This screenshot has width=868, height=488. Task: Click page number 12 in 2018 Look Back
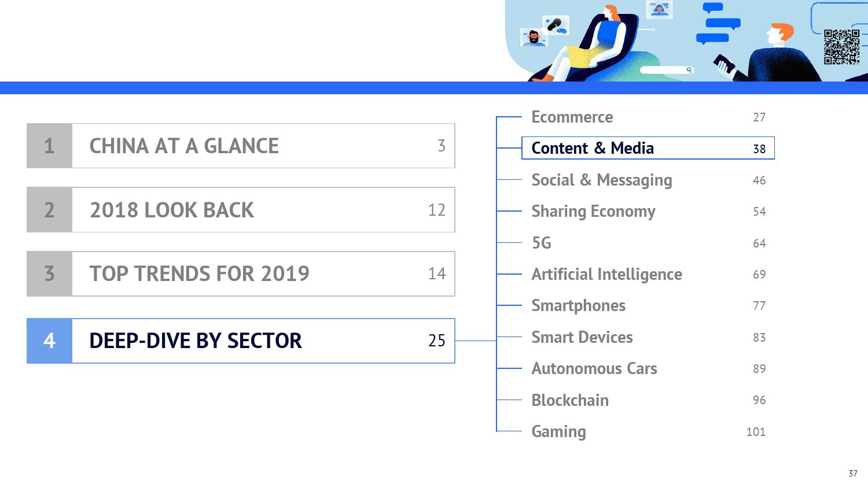click(437, 210)
